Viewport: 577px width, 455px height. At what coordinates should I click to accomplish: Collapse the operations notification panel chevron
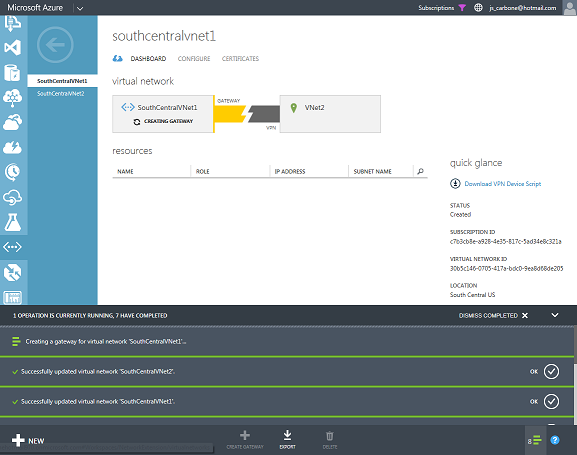[x=555, y=315]
